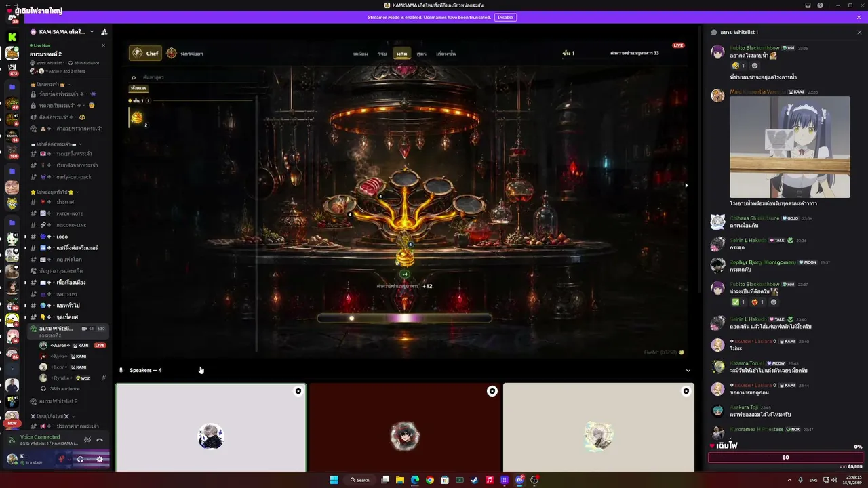Launch Microsoft Edge from the taskbar
This screenshot has height=488, width=868.
click(x=415, y=480)
